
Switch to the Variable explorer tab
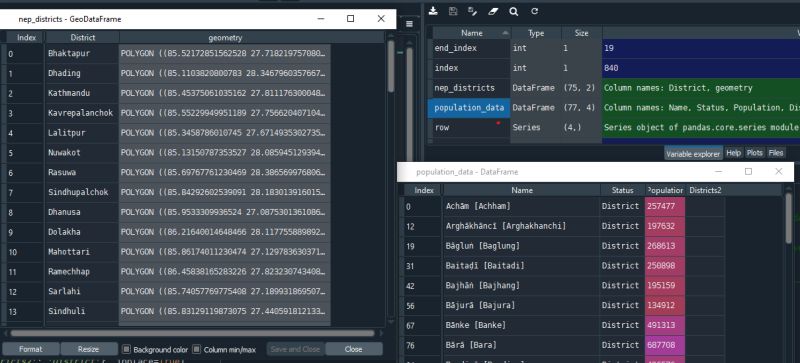pyautogui.click(x=693, y=153)
